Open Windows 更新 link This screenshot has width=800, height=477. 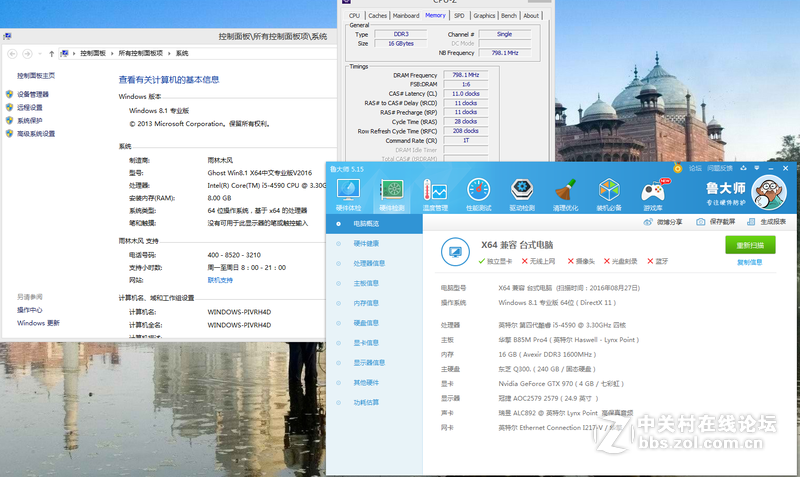click(38, 323)
